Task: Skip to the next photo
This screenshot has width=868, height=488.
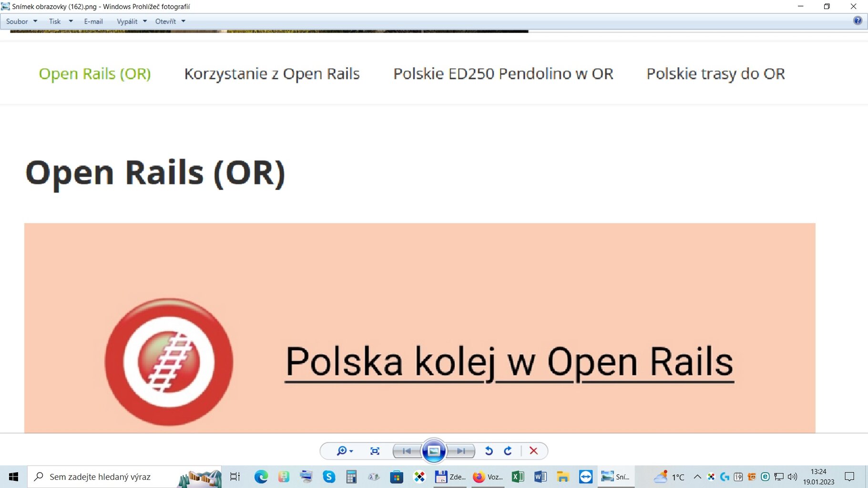Action: 461,451
